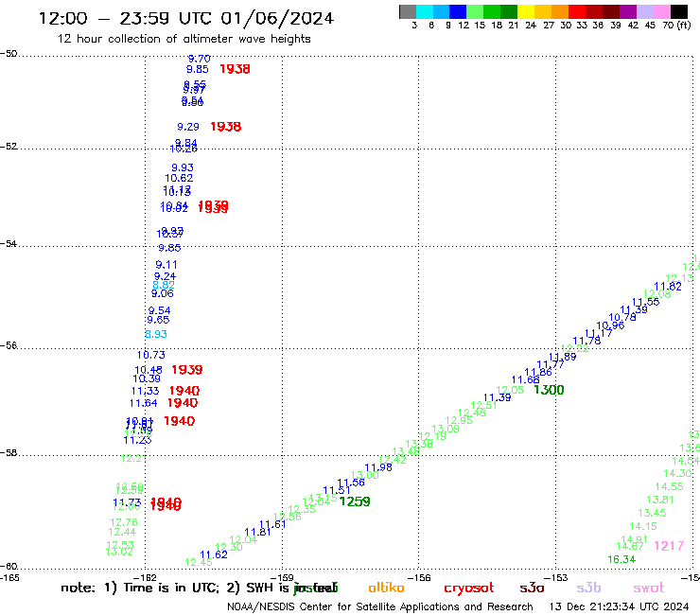Pick the light green 15 ft swatch

475,11
